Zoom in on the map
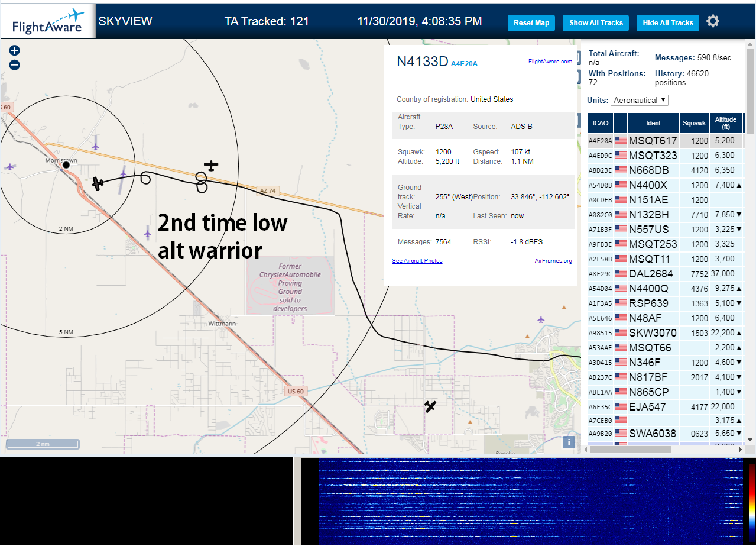 pos(15,51)
